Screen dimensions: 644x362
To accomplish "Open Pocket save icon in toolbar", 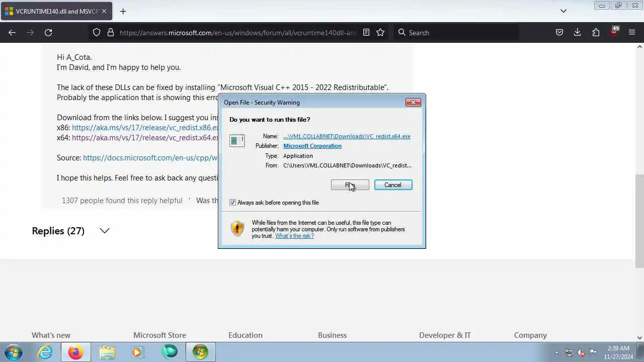I will [559, 33].
